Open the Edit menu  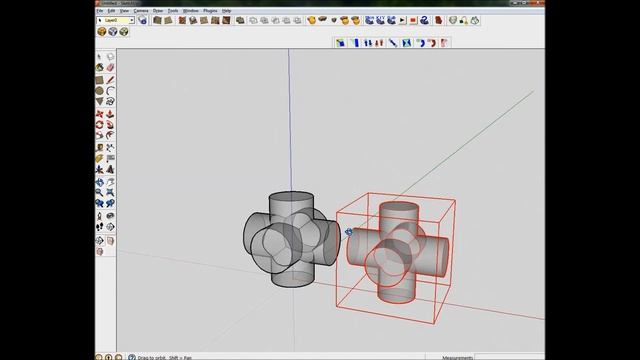click(x=111, y=11)
